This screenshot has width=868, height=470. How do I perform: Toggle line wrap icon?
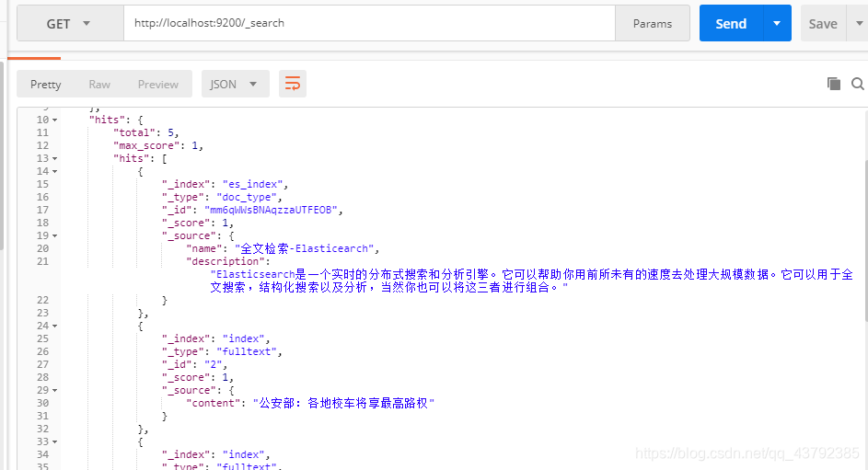point(293,84)
